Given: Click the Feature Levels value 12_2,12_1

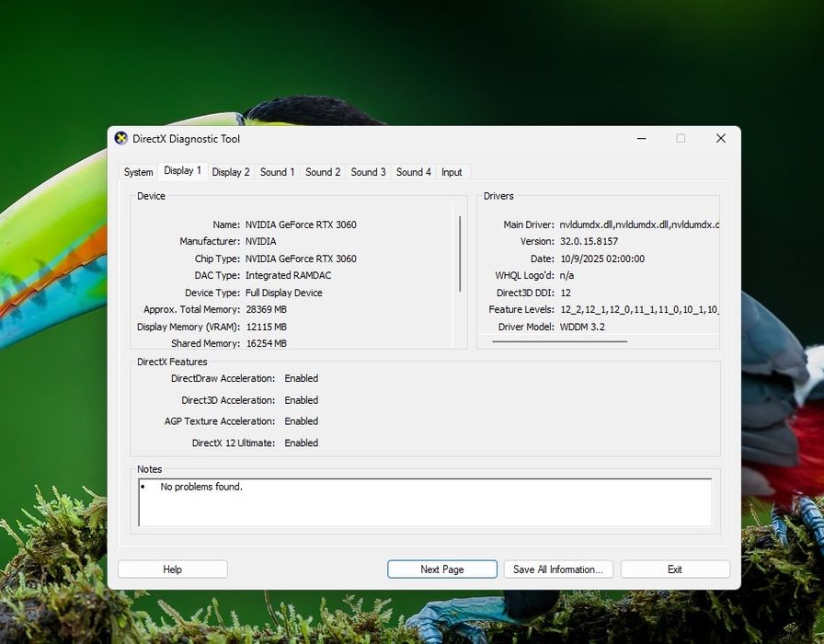Looking at the screenshot, I should 639,310.
